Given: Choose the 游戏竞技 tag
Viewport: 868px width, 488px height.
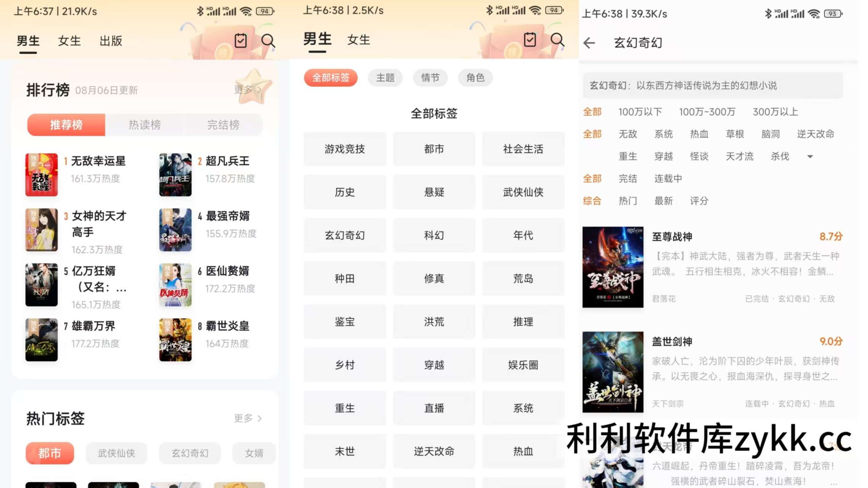Looking at the screenshot, I should pos(345,149).
